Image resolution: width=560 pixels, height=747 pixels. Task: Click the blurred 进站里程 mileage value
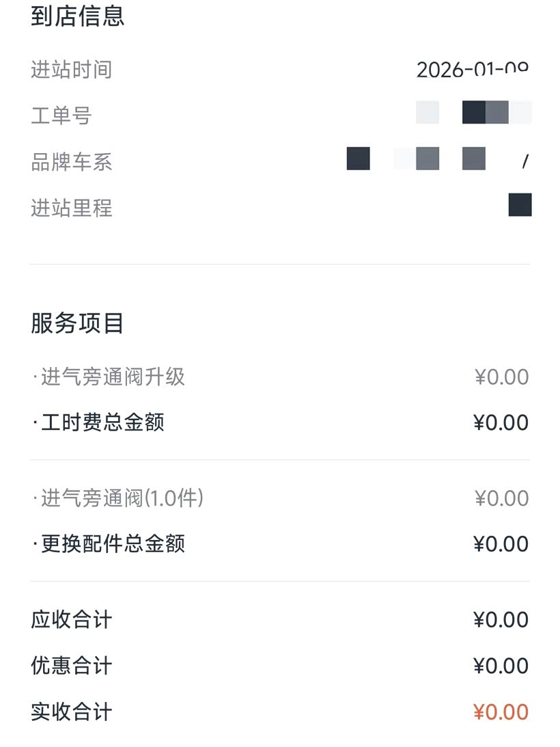[x=520, y=205]
